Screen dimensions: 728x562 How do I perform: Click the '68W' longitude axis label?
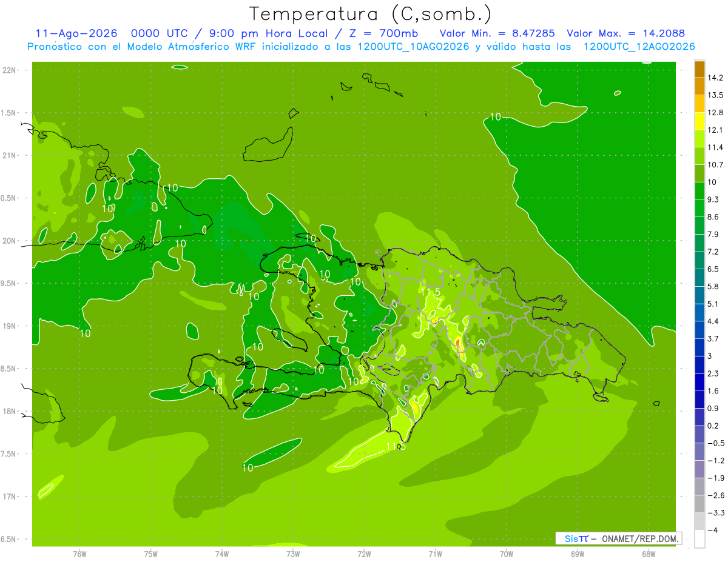point(649,554)
